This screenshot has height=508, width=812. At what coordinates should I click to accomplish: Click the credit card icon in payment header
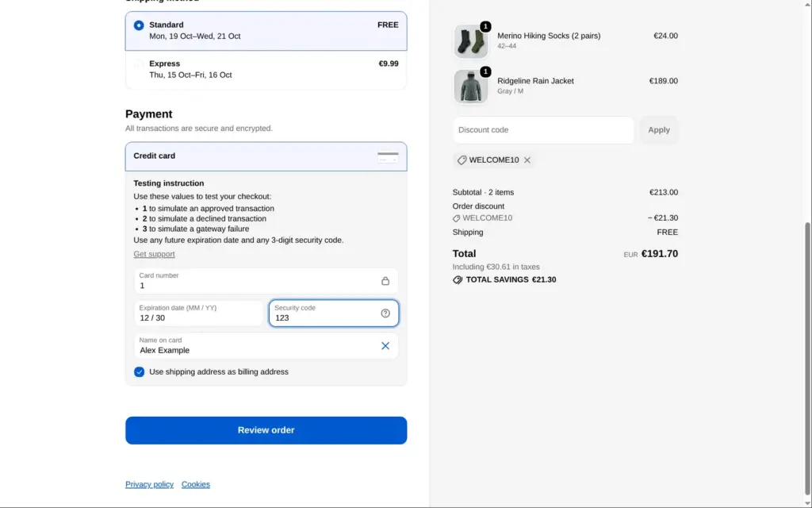click(x=388, y=157)
